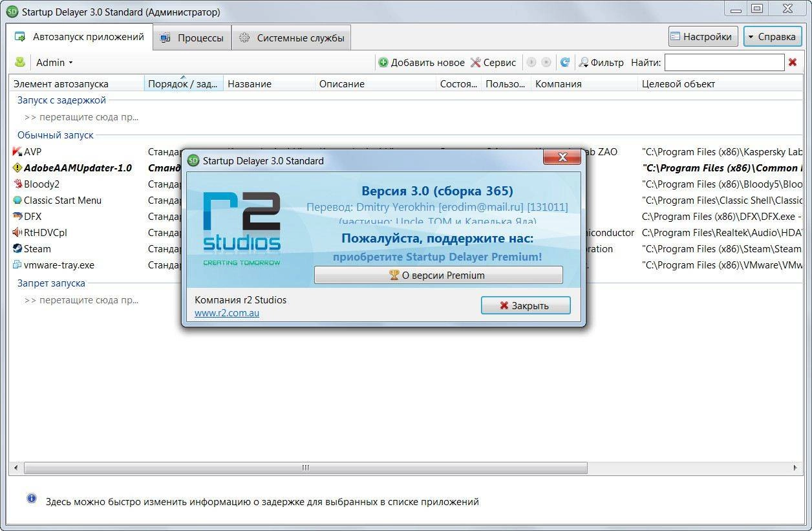812x531 pixels.
Task: Click the RtHDVCpl speaker icon
Action: point(17,233)
